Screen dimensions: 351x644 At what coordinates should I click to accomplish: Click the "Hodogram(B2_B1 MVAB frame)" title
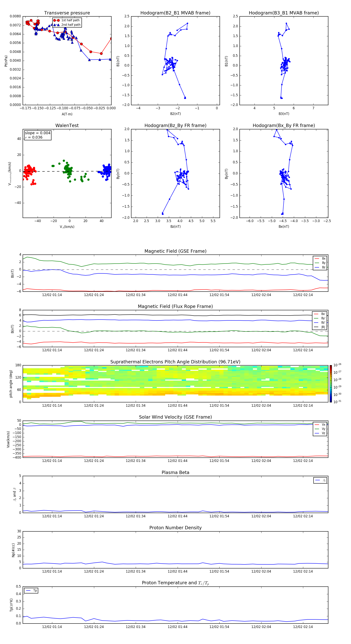(x=175, y=13)
